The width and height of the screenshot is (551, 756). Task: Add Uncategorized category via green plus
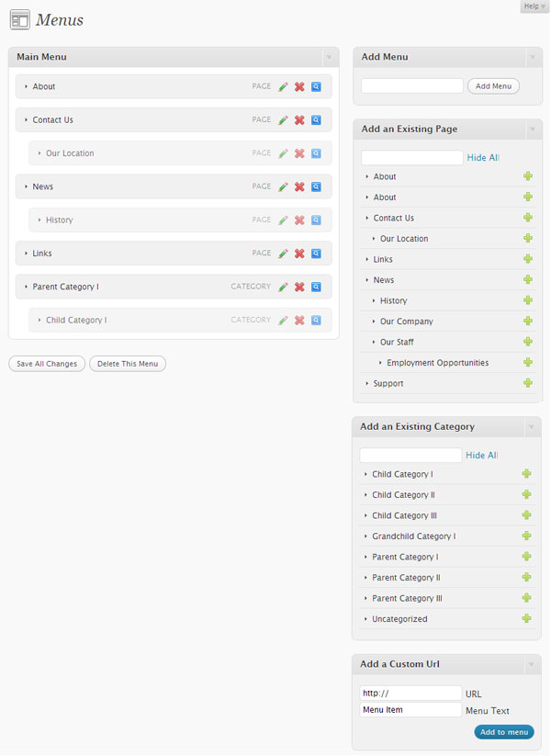(x=526, y=618)
